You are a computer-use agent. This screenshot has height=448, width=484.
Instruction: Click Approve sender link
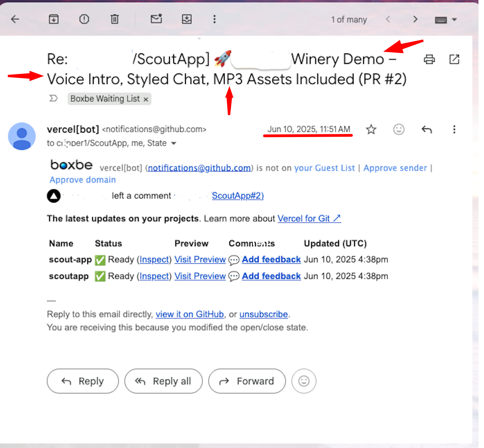[x=395, y=168]
